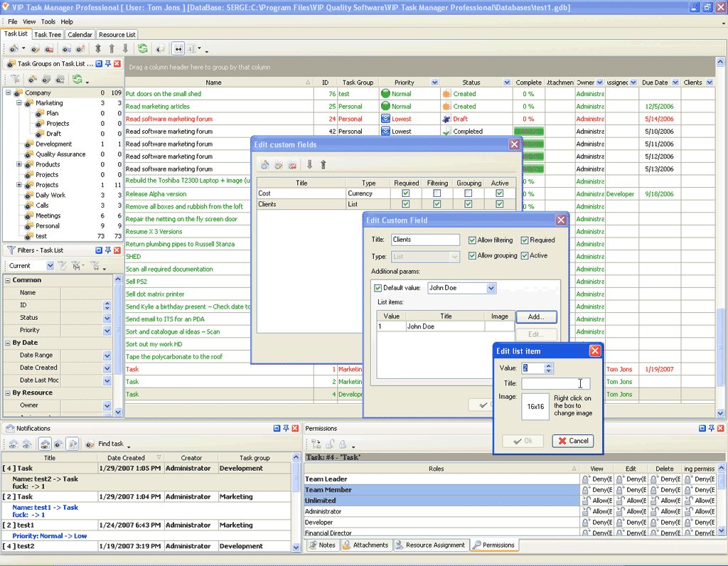The height and width of the screenshot is (566, 728).
Task: Click the move task down arrow icon
Action: click(x=126, y=49)
